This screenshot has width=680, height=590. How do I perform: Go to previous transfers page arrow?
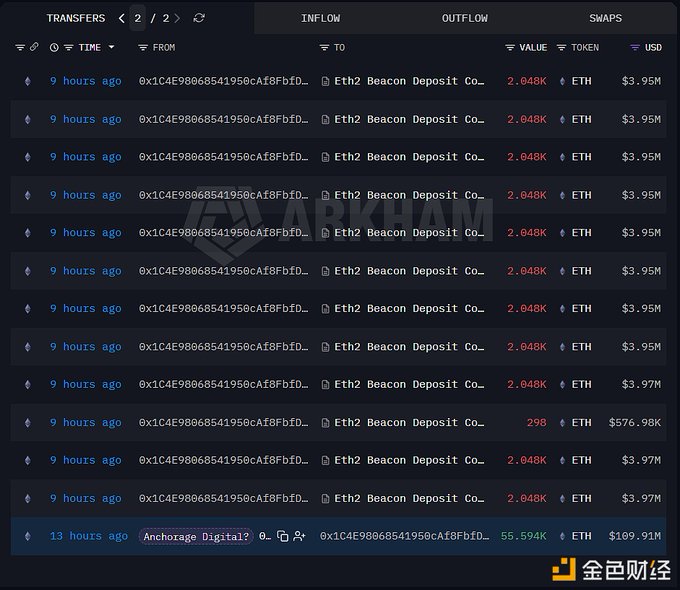tap(121, 18)
